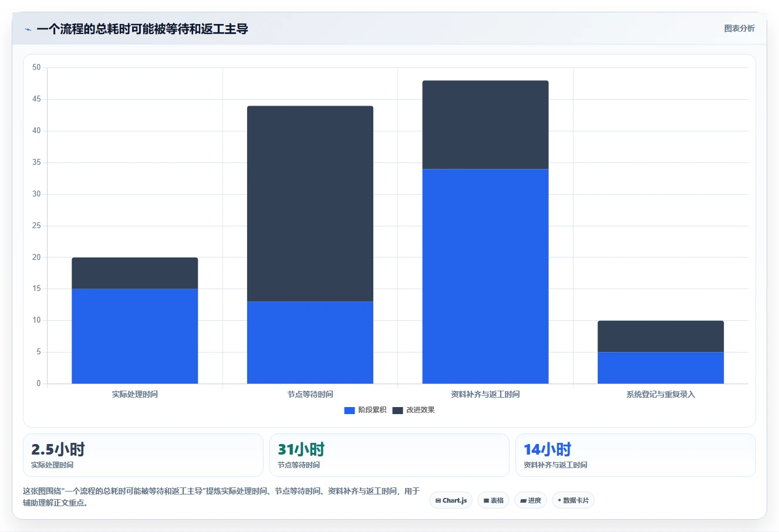Toggle the 改进效果 legend item

pyautogui.click(x=413, y=410)
